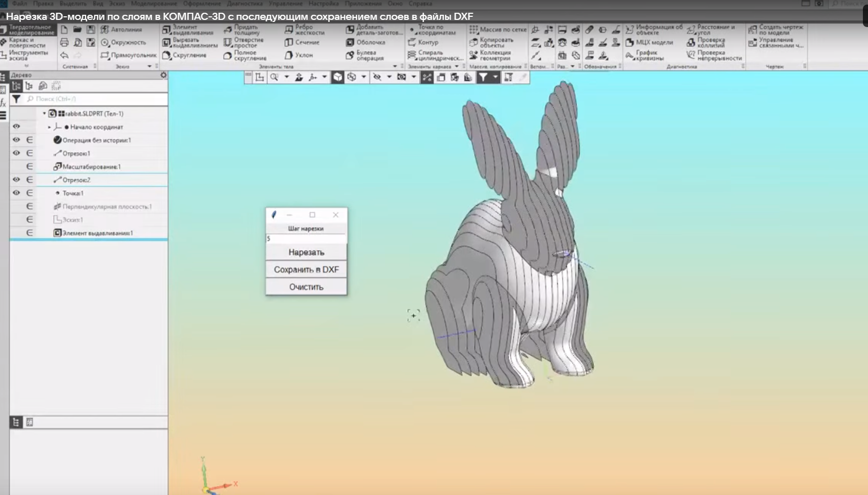Open tree panel settings gear
Image resolution: width=868 pixels, height=495 pixels.
(x=163, y=75)
